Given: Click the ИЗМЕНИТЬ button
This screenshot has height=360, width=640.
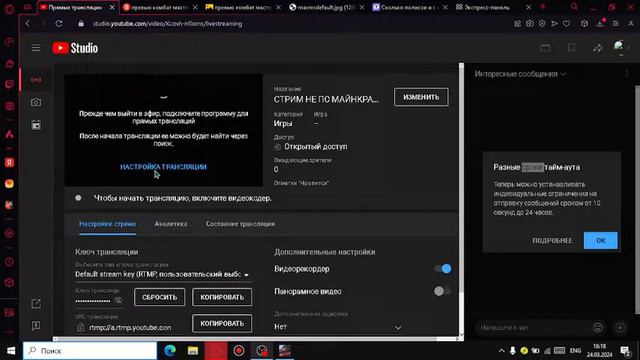Looking at the screenshot, I should click(x=421, y=97).
